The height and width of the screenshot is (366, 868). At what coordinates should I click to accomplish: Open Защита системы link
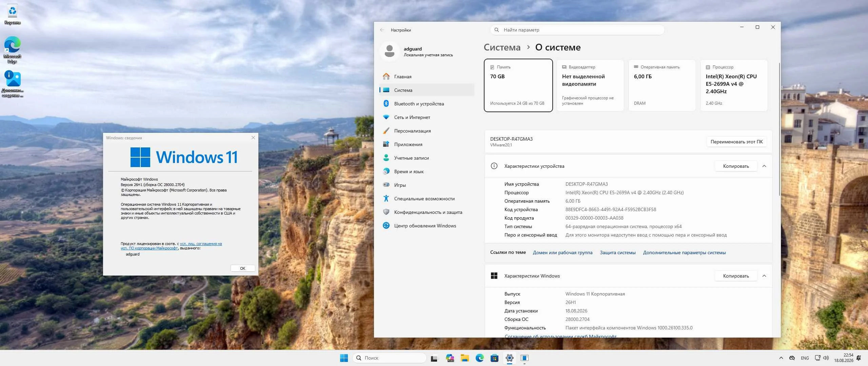pyautogui.click(x=618, y=252)
